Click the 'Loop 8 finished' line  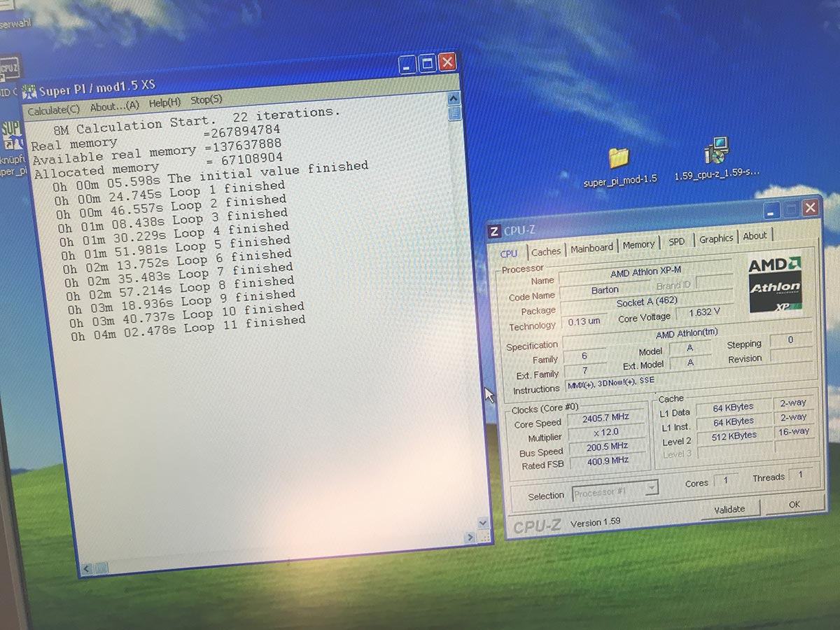point(180,289)
